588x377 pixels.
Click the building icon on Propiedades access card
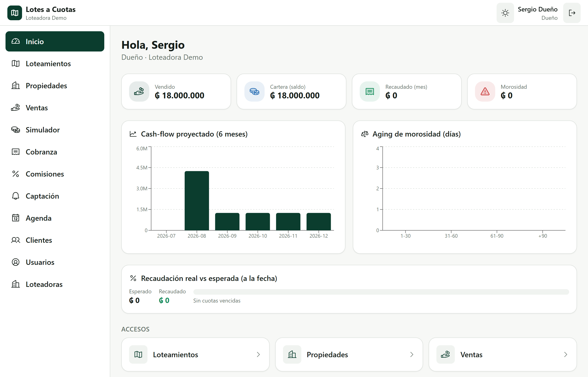(292, 354)
